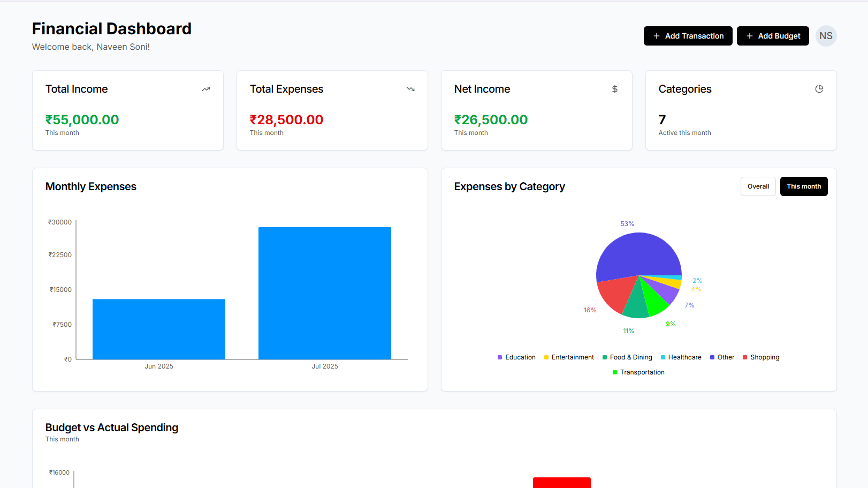Click the 7% pie chart label
Viewport: 868px width, 488px height.
coord(689,305)
